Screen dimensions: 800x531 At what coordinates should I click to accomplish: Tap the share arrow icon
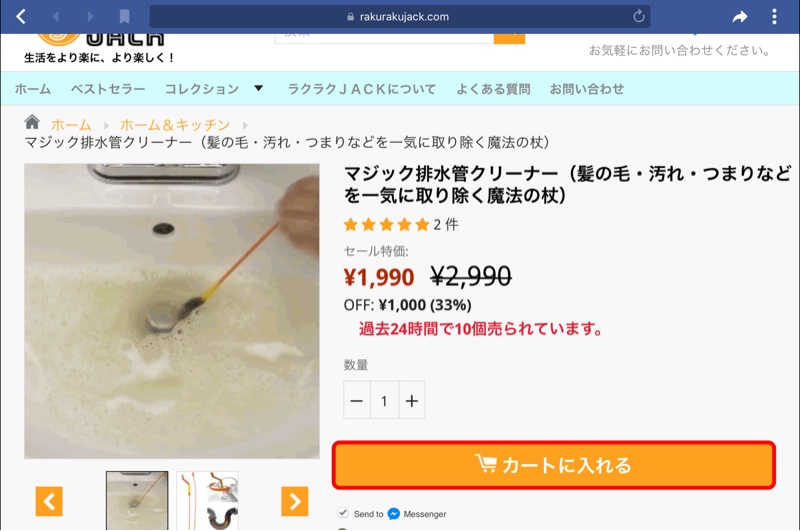click(740, 17)
